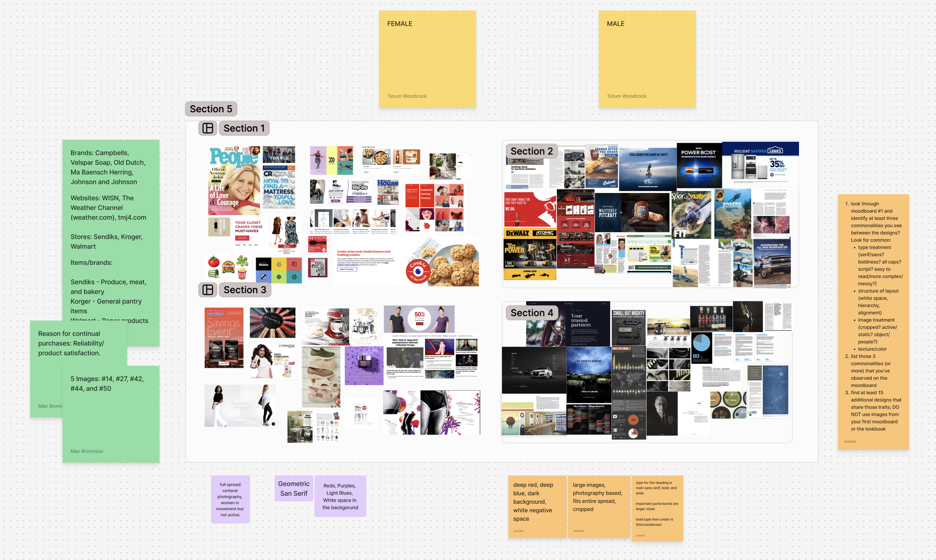Select the Section 5 title label
The image size is (936, 560).
click(211, 109)
